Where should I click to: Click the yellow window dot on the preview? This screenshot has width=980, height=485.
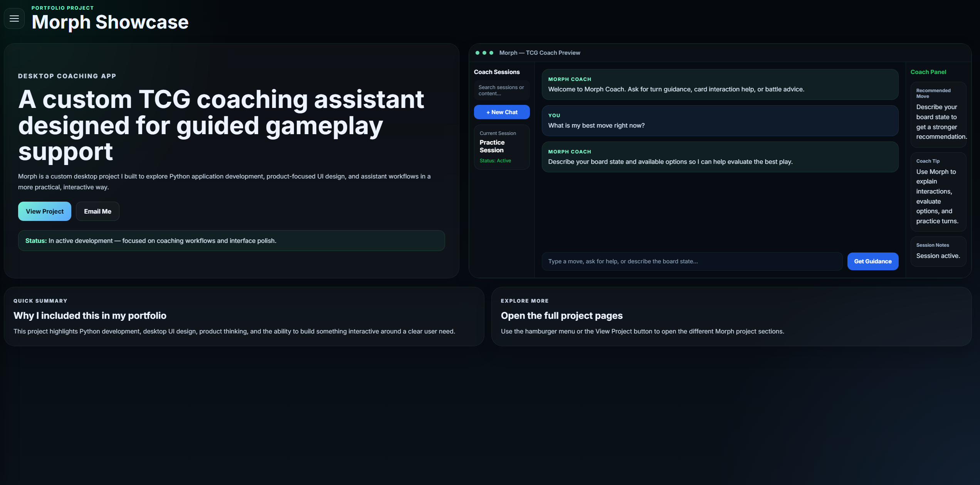tap(484, 53)
